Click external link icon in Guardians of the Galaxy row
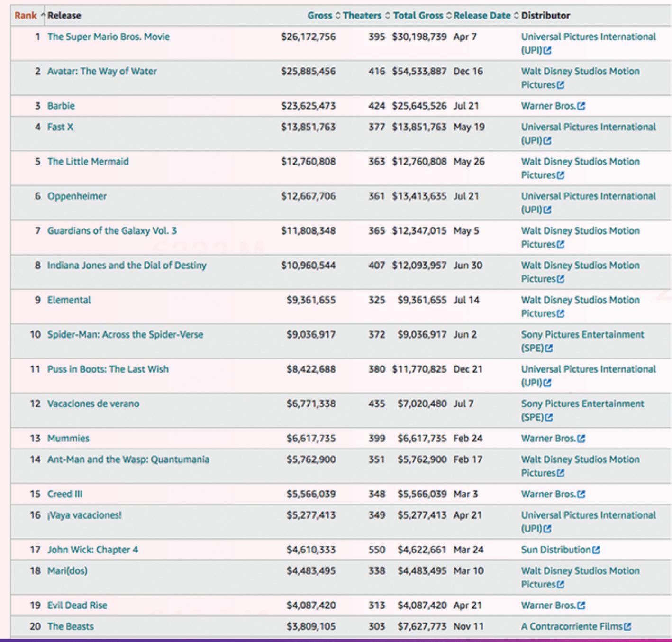672x642 pixels. coord(561,245)
